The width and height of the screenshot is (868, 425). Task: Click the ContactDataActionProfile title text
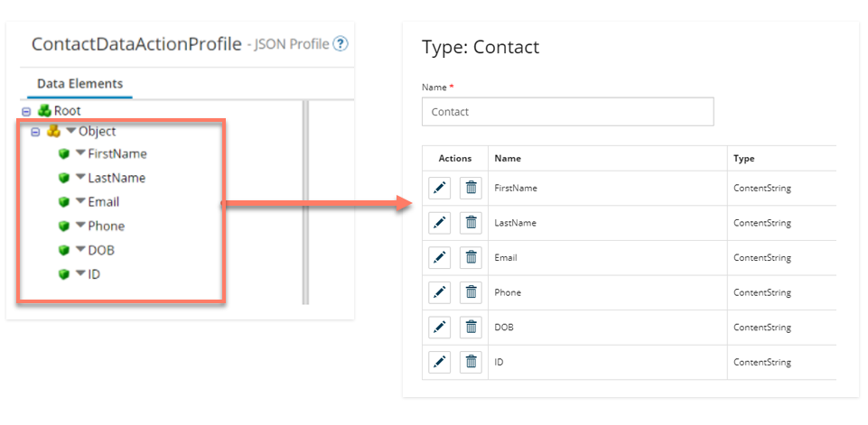pyautogui.click(x=136, y=44)
